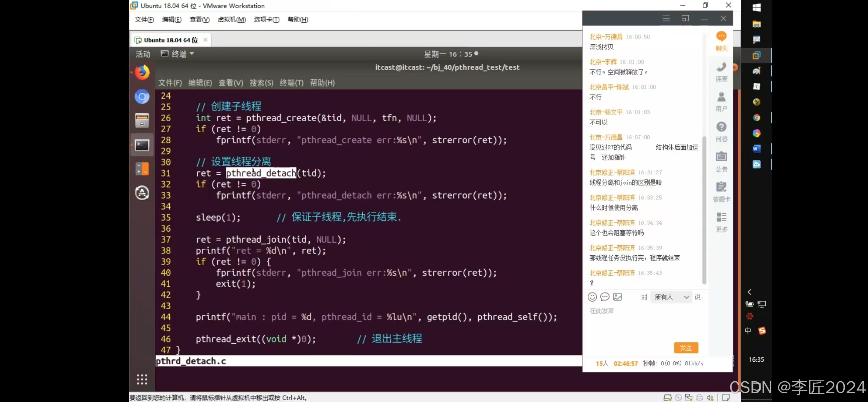This screenshot has width=868, height=402.
Task: Open the 虚拟机(M) VMware menu
Action: click(231, 20)
